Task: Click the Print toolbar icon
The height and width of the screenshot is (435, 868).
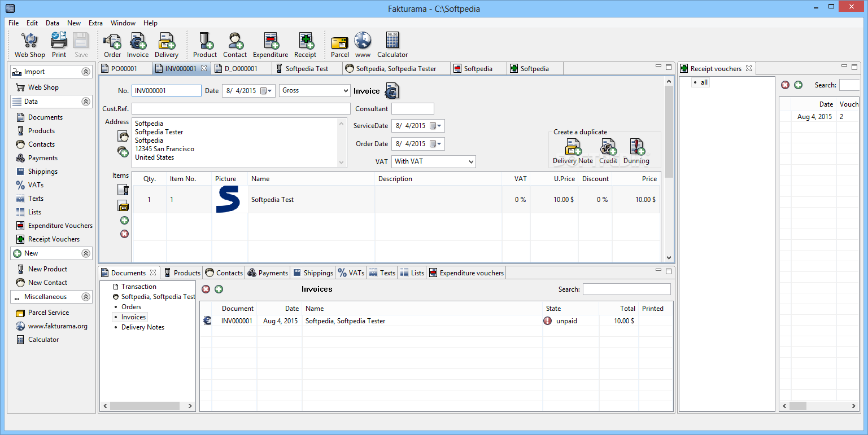Action: (59, 45)
